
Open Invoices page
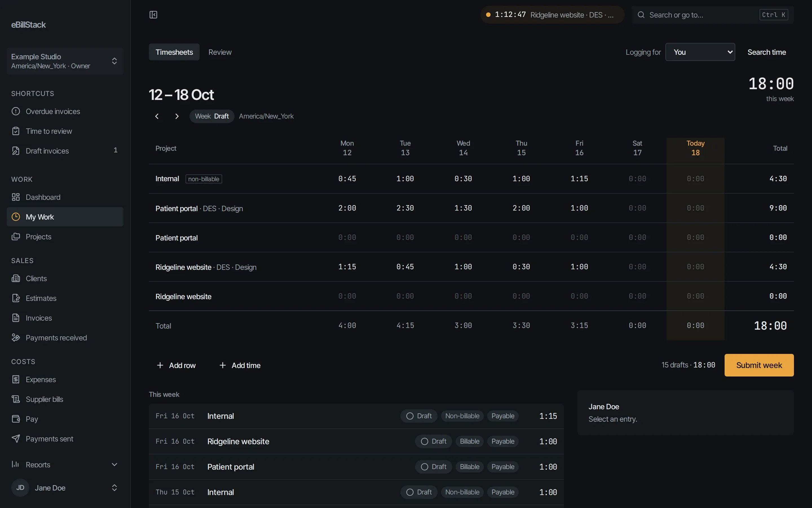pos(65,318)
